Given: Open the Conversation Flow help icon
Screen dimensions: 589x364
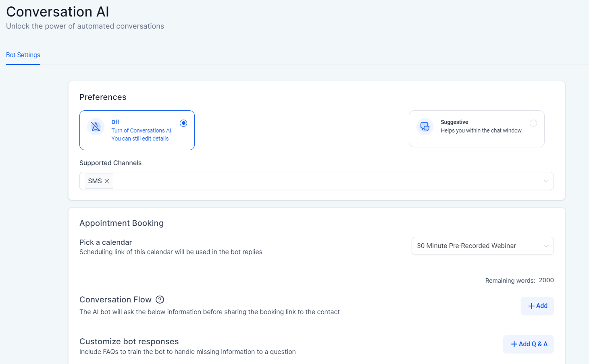Looking at the screenshot, I should [160, 300].
